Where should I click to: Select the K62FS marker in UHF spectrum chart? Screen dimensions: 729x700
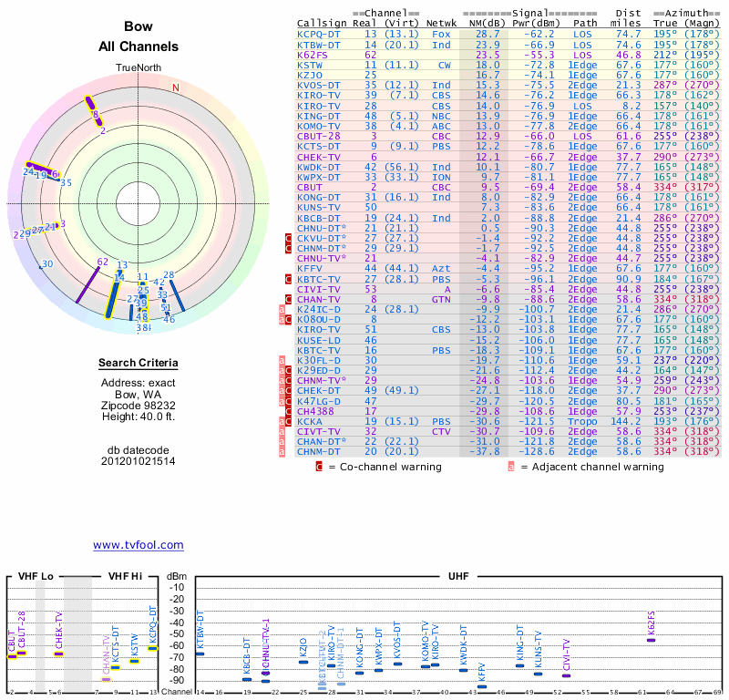point(651,640)
